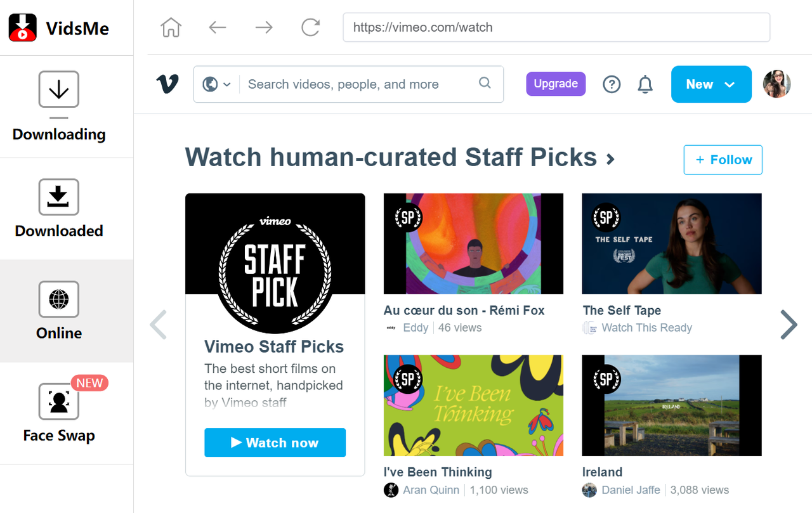Open the user profile avatar

[776, 84]
